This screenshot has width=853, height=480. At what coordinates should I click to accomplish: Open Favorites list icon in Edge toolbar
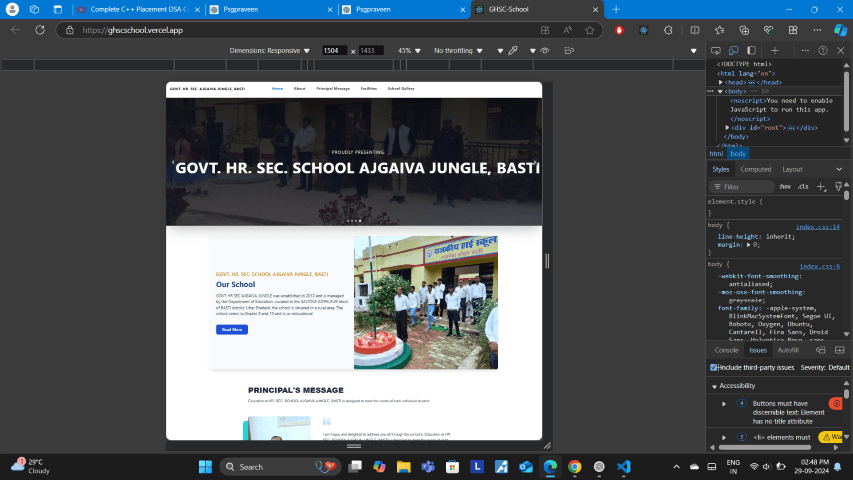[x=719, y=30]
